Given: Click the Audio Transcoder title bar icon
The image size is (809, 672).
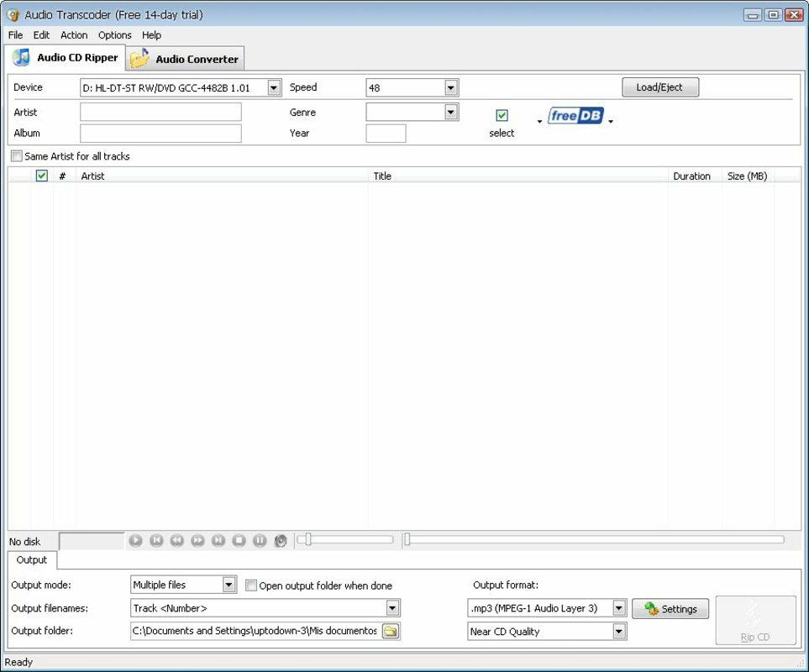Looking at the screenshot, I should 13,15.
